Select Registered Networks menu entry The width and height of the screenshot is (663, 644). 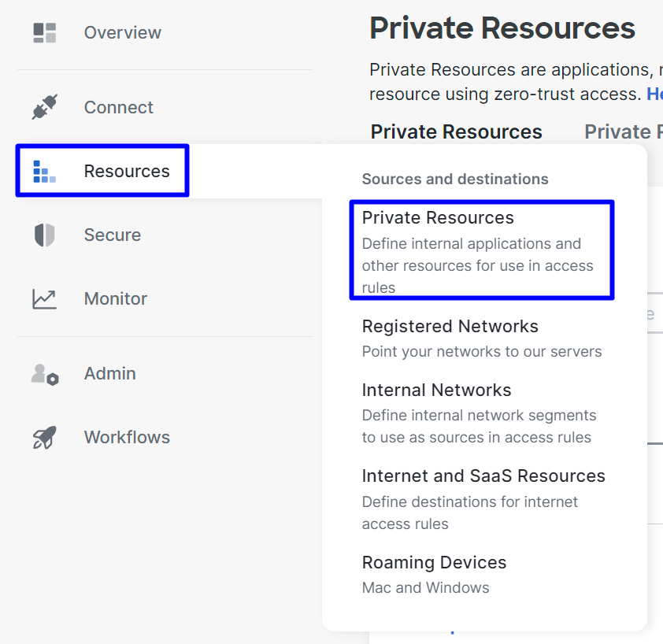coord(482,339)
